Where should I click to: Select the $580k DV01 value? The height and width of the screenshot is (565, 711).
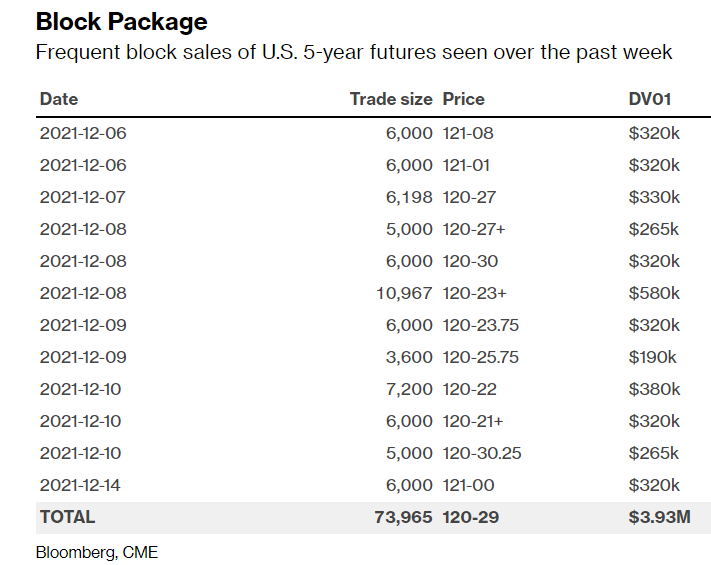point(654,293)
